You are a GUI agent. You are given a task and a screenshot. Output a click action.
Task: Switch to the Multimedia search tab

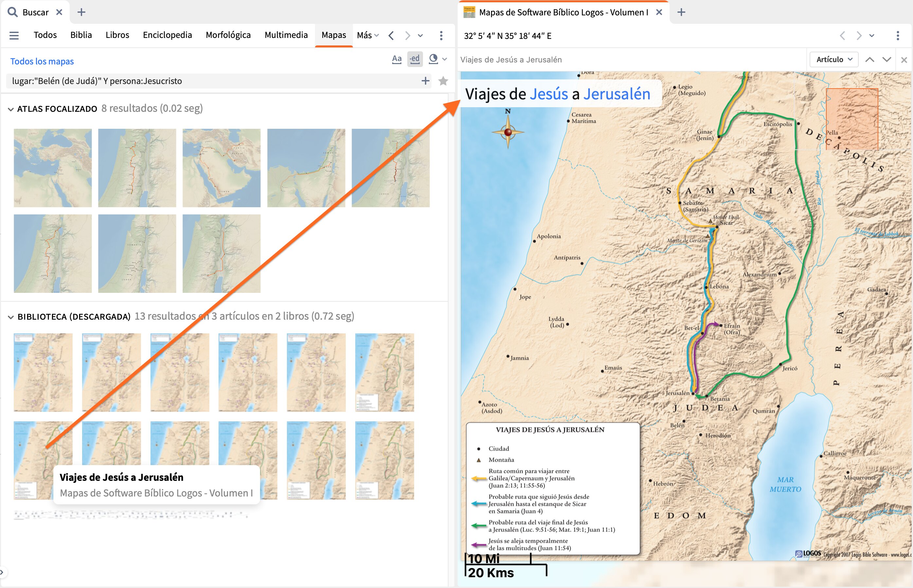(x=286, y=35)
